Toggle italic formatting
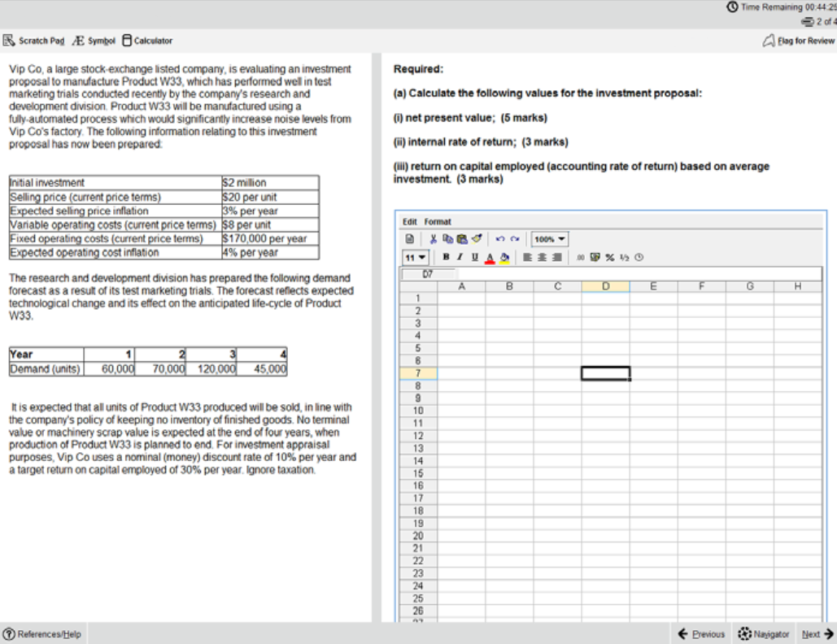 point(460,257)
